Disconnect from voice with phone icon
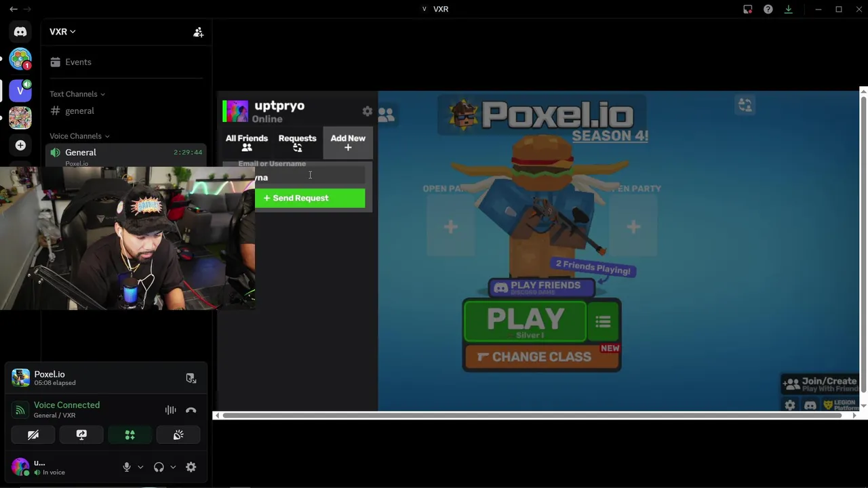868x488 pixels. 191,410
